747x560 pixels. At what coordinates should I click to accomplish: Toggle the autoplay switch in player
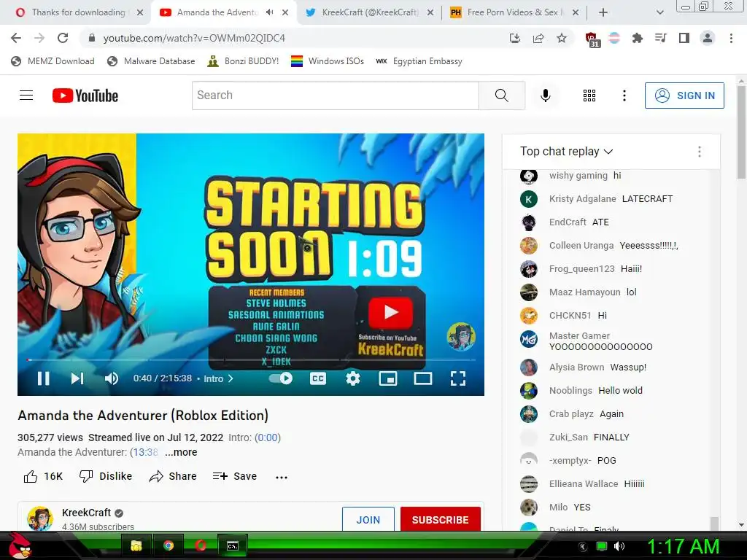tap(281, 378)
